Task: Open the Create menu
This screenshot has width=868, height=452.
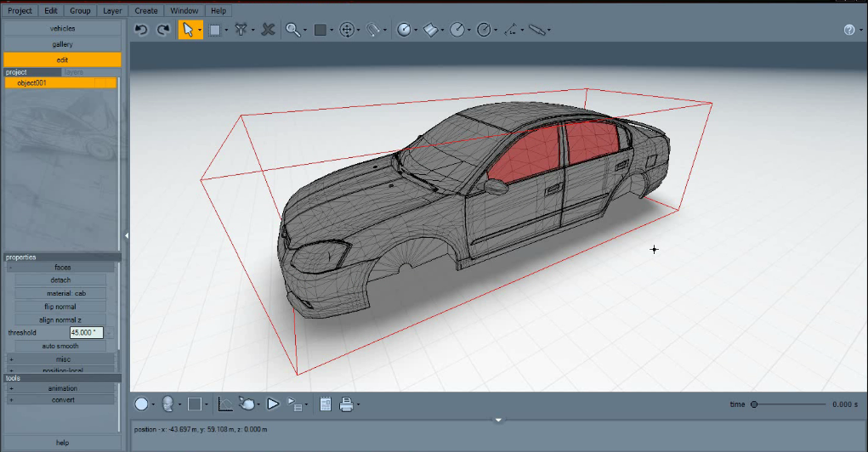Action: (x=146, y=10)
